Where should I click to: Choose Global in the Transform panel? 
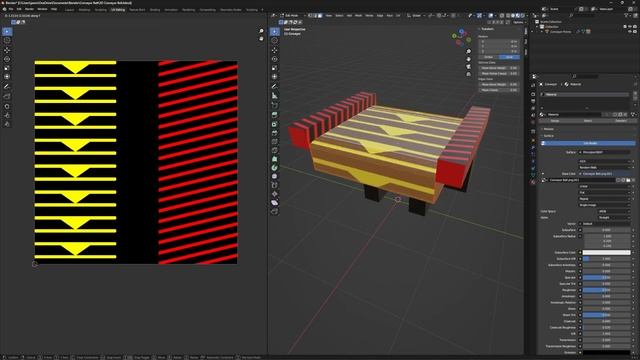tap(489, 57)
